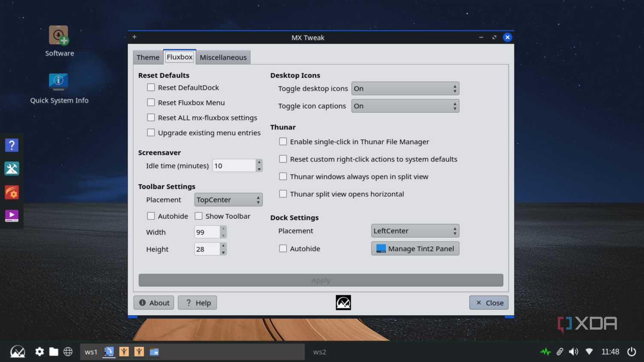
Task: Click the Apply button
Action: coord(321,280)
